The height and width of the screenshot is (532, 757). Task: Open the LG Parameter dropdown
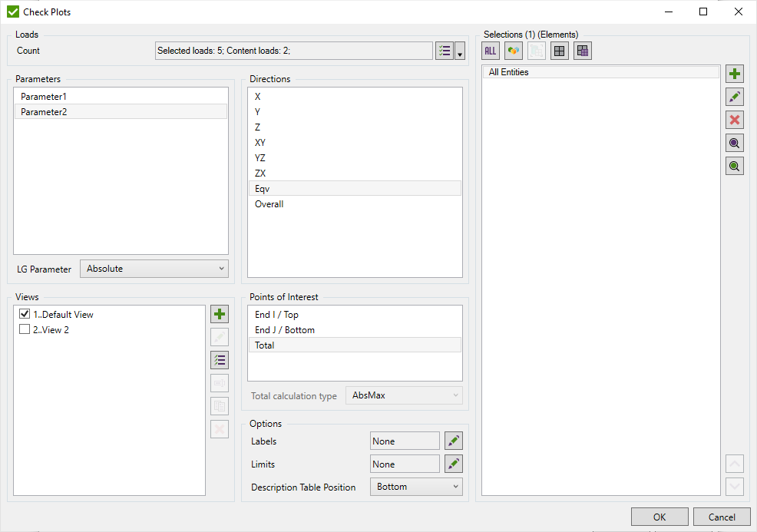coord(154,269)
